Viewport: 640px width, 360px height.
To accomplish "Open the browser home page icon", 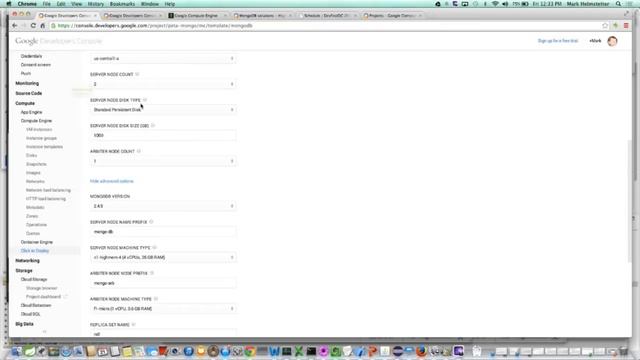I will 42,26.
